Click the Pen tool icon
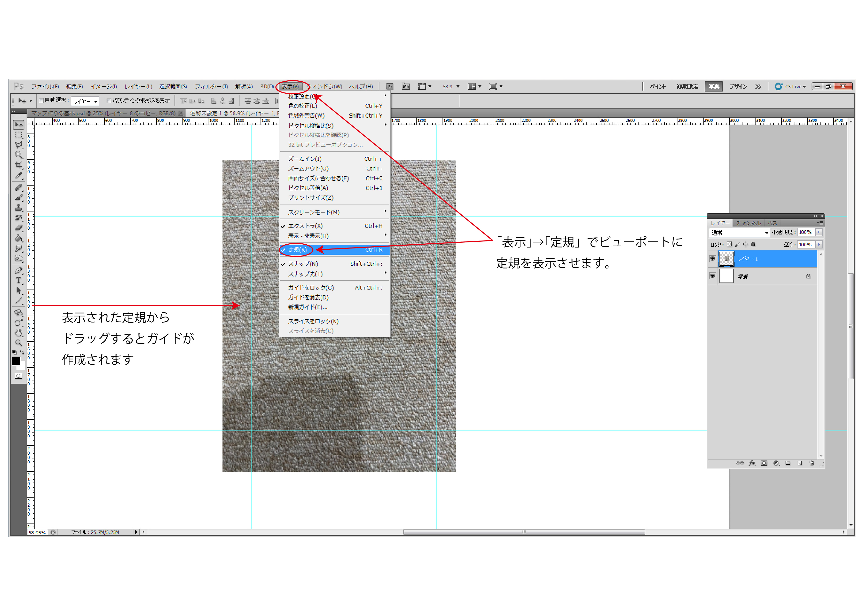 [18, 270]
